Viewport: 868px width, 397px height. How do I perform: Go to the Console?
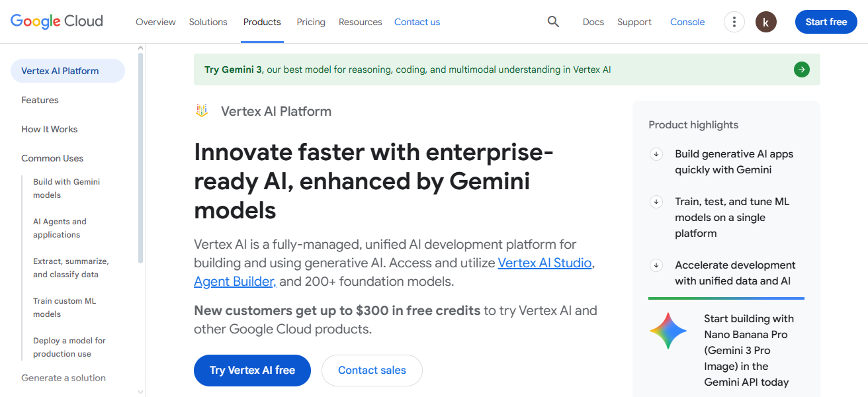(x=687, y=21)
